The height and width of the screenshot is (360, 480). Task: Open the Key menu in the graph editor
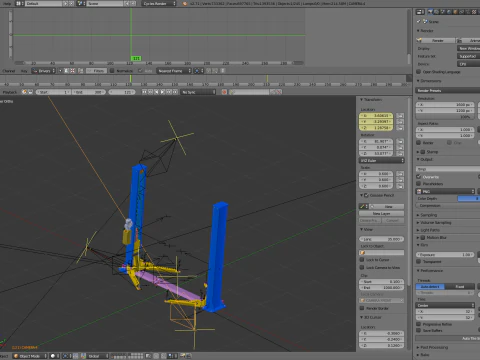pyautogui.click(x=24, y=71)
